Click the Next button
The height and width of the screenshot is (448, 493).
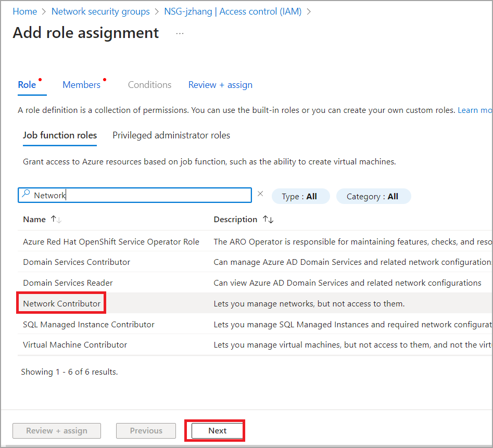click(x=217, y=430)
